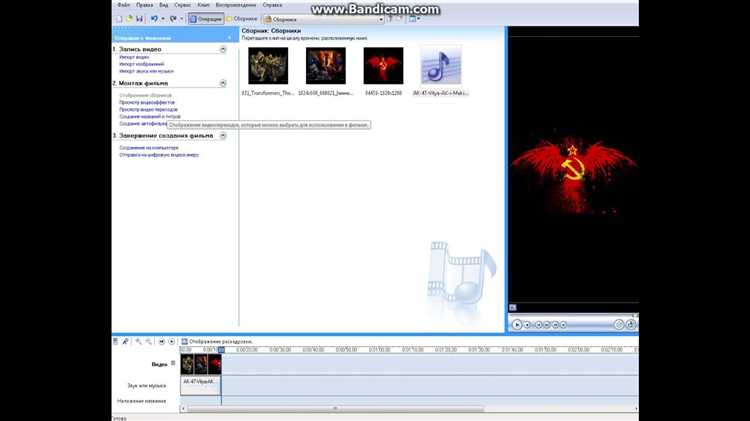Click the Создание названий и титров link
Viewport: 750px width, 421px height.
(x=150, y=117)
